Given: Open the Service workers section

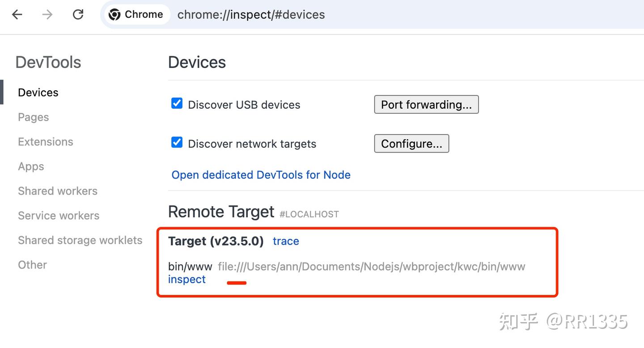Looking at the screenshot, I should click(58, 216).
